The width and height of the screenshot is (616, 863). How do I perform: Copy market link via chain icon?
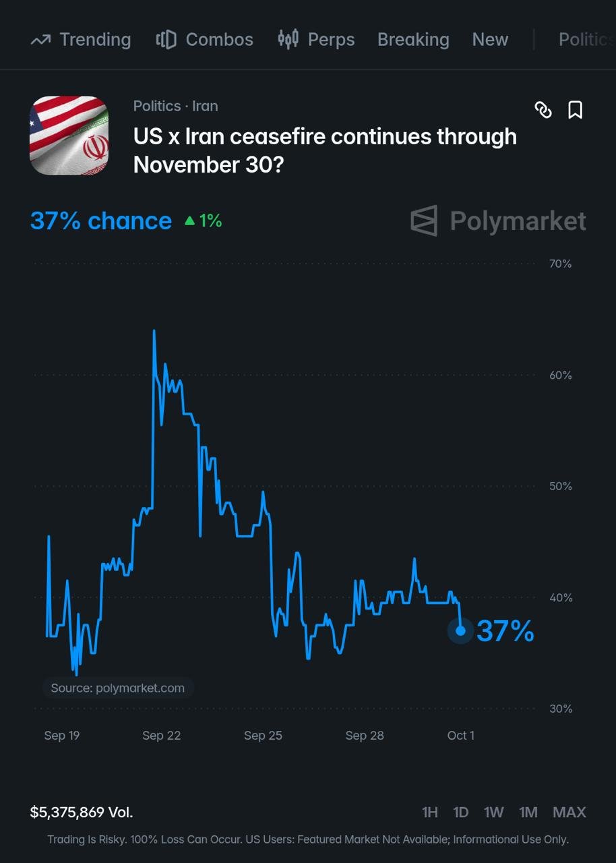pos(543,110)
